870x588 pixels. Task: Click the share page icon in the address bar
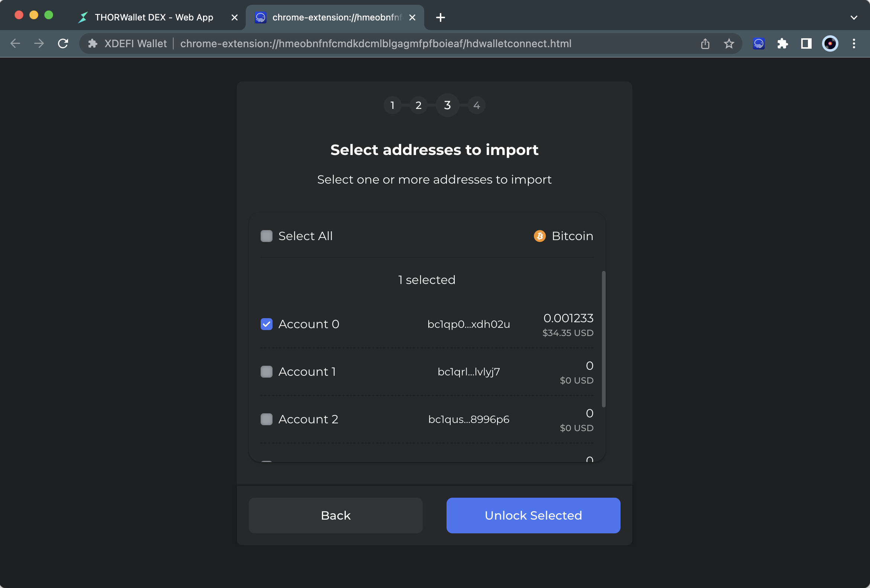tap(705, 44)
